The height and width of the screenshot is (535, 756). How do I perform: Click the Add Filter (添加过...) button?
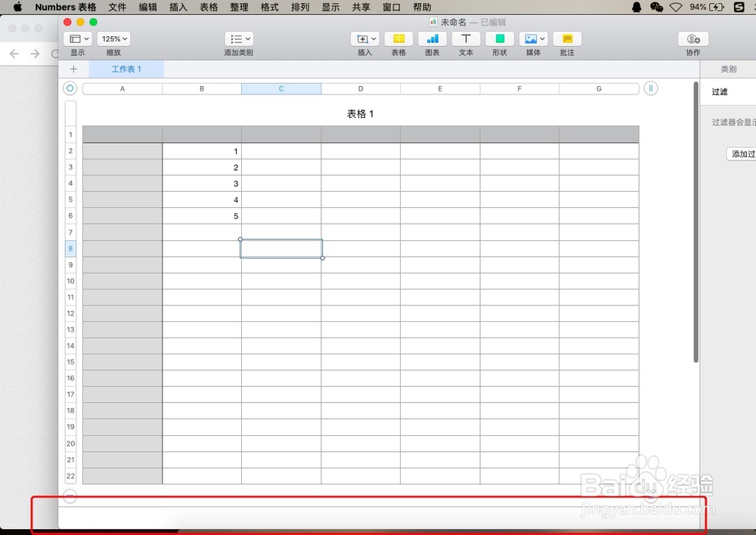pos(742,153)
